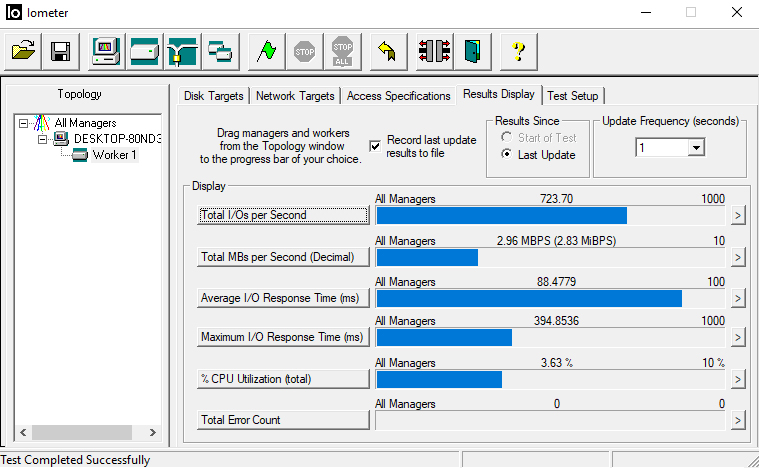Click Total Error Count button
Image resolution: width=759 pixels, height=468 pixels.
283,420
